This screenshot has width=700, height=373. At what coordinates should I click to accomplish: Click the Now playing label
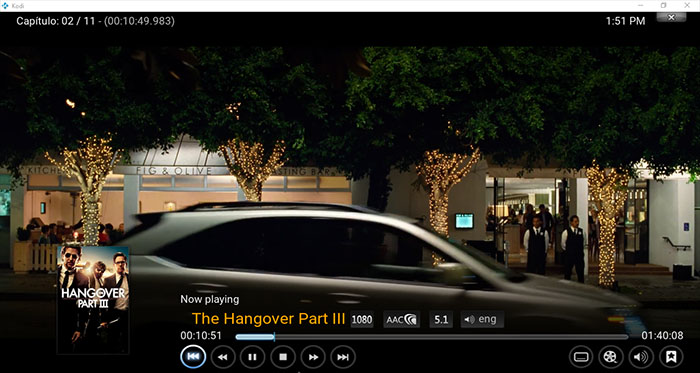click(209, 299)
